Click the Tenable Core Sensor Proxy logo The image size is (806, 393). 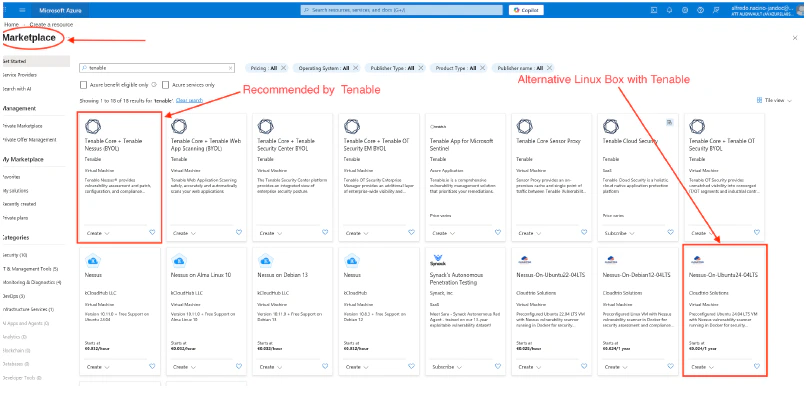coord(524,127)
